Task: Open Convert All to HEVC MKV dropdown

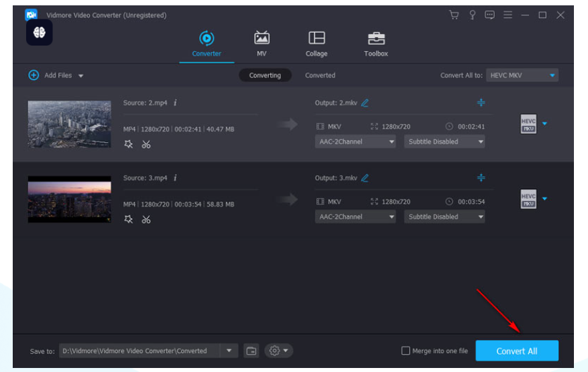Action: (522, 75)
